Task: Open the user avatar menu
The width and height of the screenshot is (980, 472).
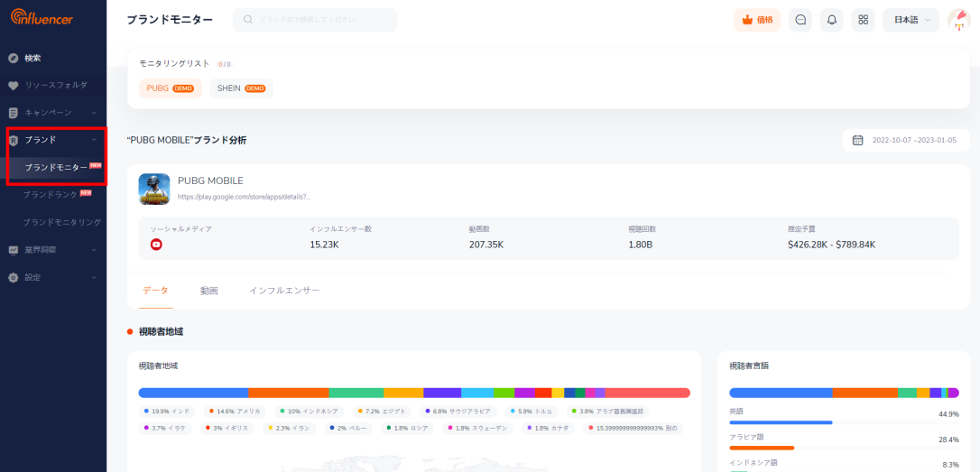Action: point(958,20)
